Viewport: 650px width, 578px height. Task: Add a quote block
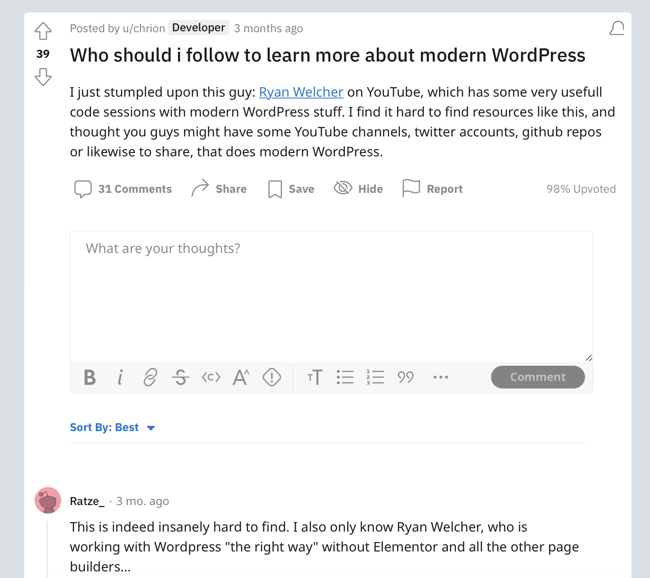[x=405, y=377]
